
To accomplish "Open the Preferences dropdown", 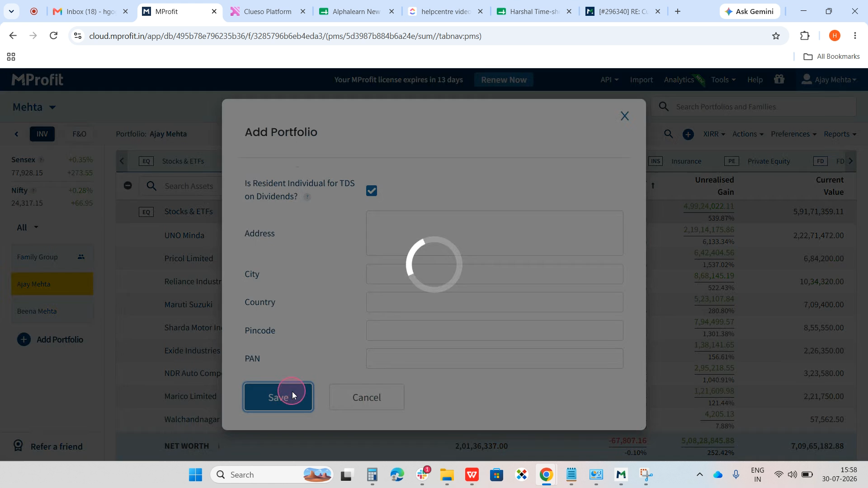I will [x=793, y=134].
